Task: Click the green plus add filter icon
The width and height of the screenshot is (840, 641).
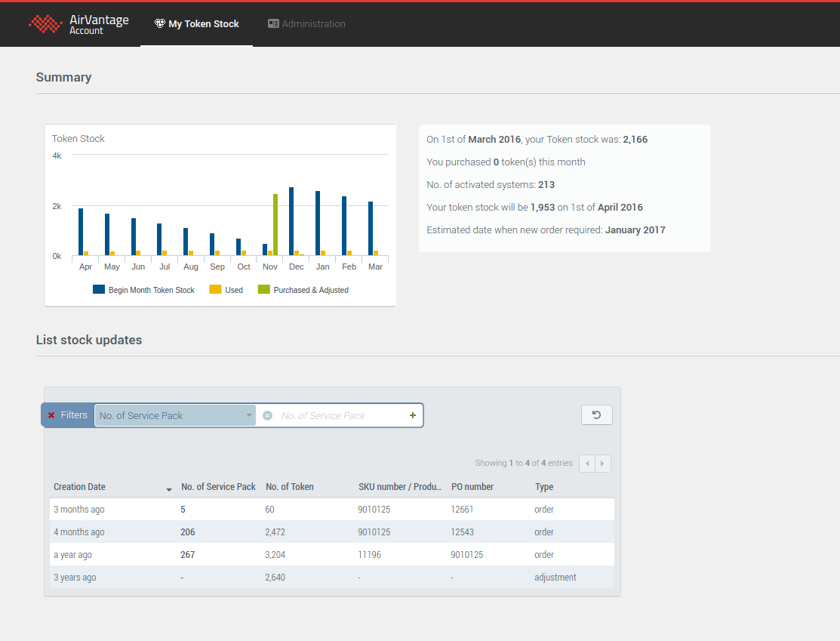Action: click(x=413, y=415)
